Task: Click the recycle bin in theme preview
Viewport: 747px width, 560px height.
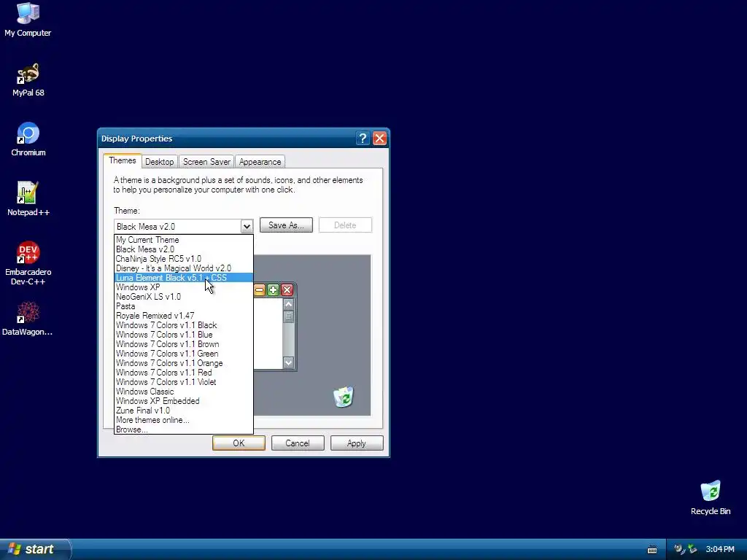Action: [344, 397]
